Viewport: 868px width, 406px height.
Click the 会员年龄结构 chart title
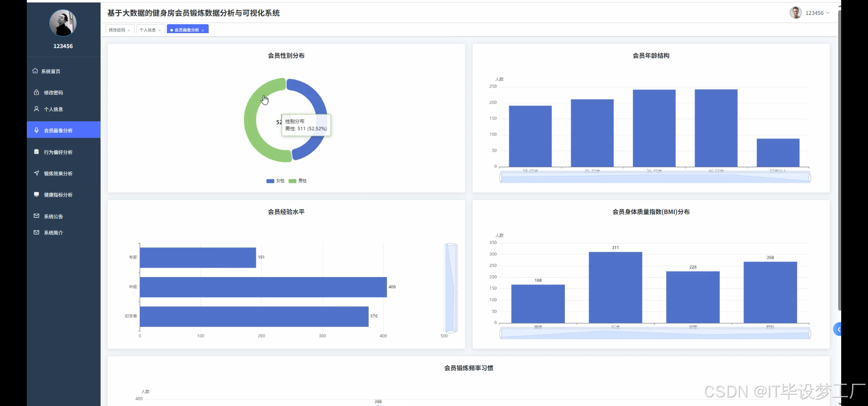(x=651, y=55)
